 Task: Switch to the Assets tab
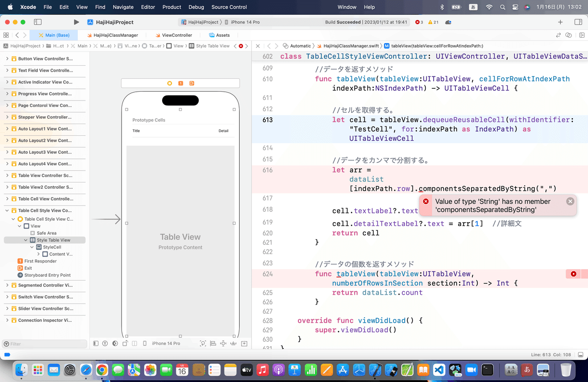[219, 35]
